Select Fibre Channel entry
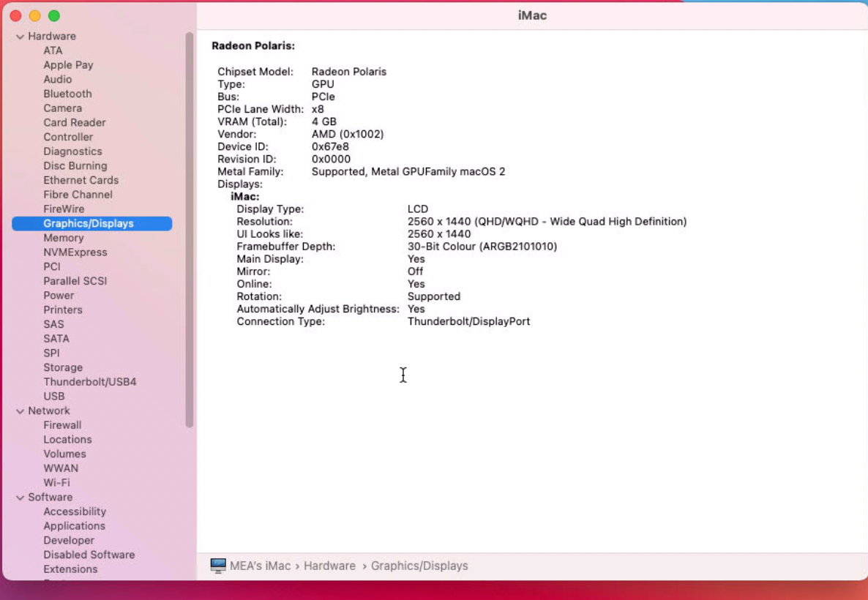 click(x=78, y=195)
